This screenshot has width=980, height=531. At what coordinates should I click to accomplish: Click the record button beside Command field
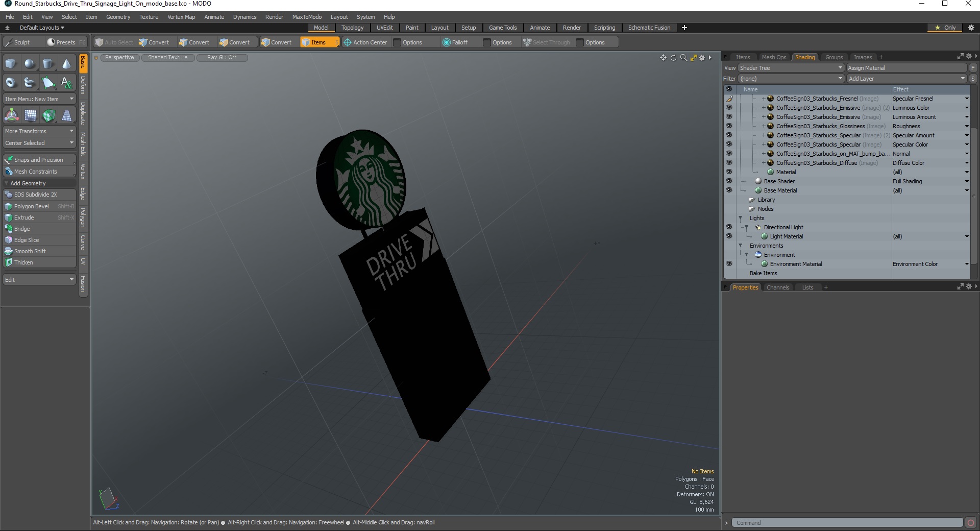click(x=971, y=523)
